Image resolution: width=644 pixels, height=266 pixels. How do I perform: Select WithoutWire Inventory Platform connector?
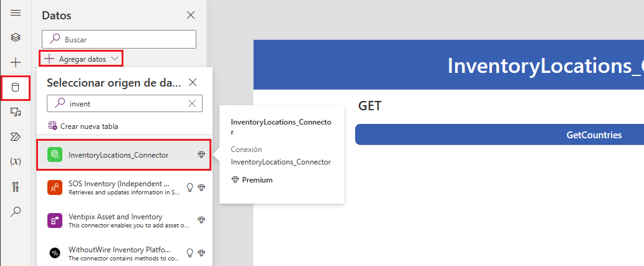point(124,254)
